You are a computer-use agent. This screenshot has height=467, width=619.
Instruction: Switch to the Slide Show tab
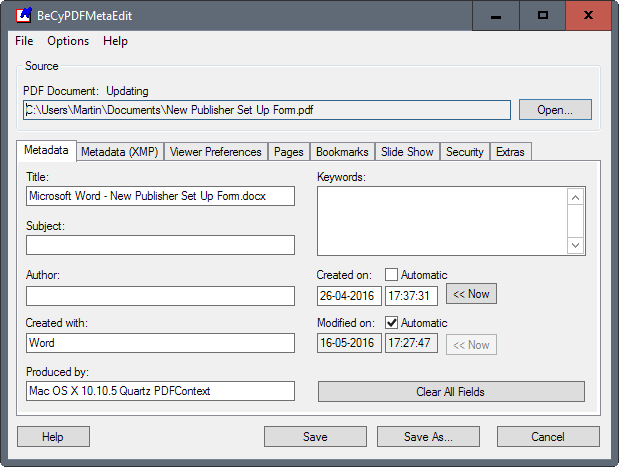pyautogui.click(x=407, y=152)
